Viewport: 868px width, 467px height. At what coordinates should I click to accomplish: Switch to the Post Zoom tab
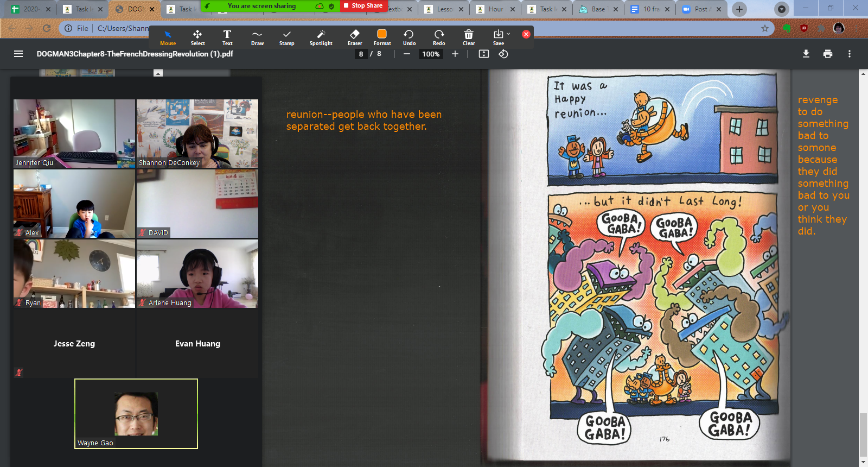click(x=701, y=9)
